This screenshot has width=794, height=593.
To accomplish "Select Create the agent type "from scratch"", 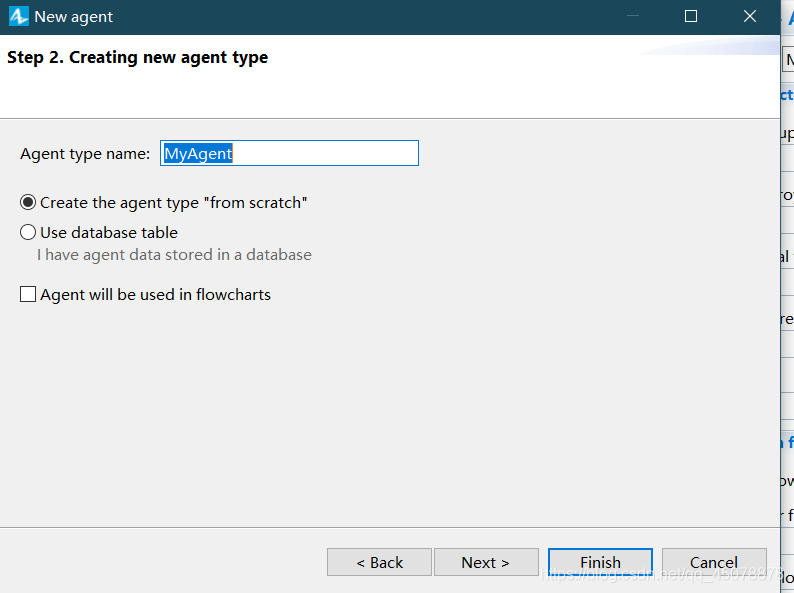I will coord(28,203).
